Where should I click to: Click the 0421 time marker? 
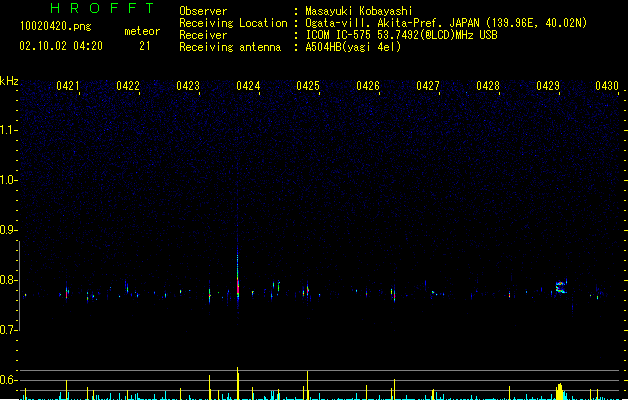coord(67,86)
